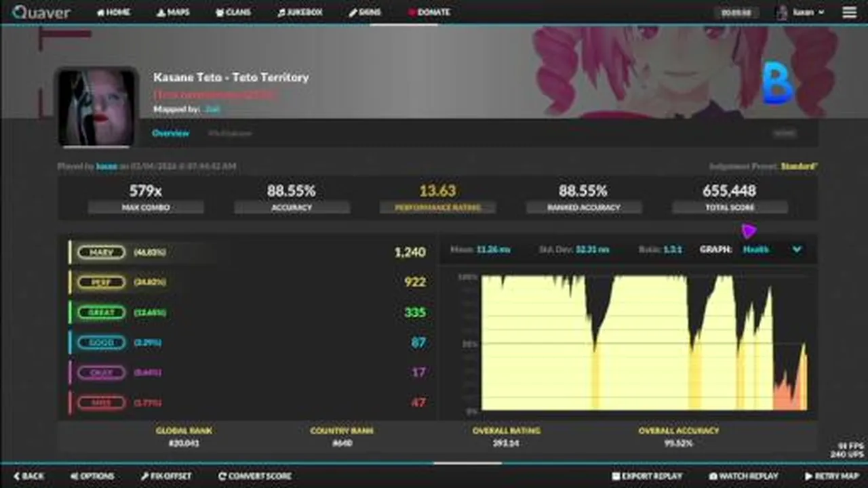Click the Overall Accuracy 99.52% value
The height and width of the screenshot is (488, 868).
679,443
